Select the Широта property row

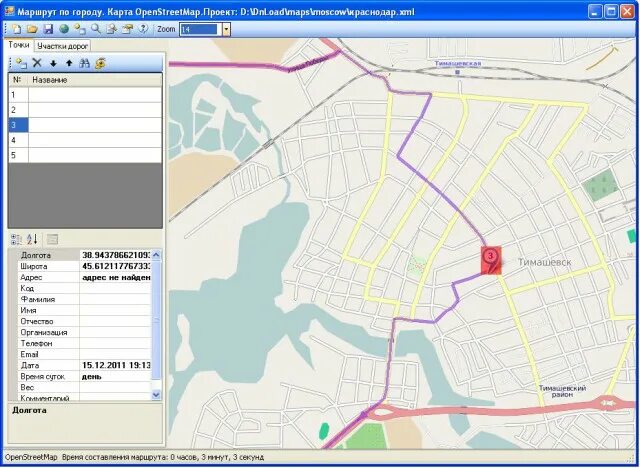[84, 266]
